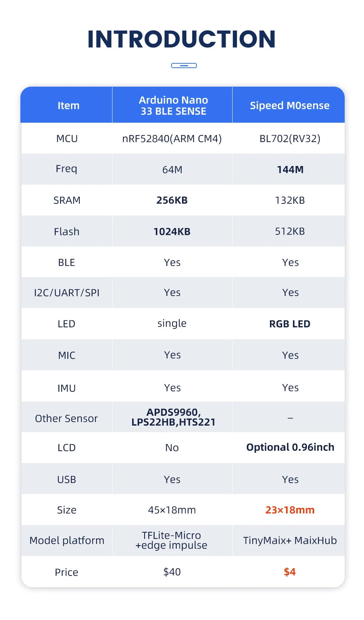Click the INTRODUCTION heading
Image resolution: width=364 pixels, height=620 pixels.
click(x=182, y=39)
